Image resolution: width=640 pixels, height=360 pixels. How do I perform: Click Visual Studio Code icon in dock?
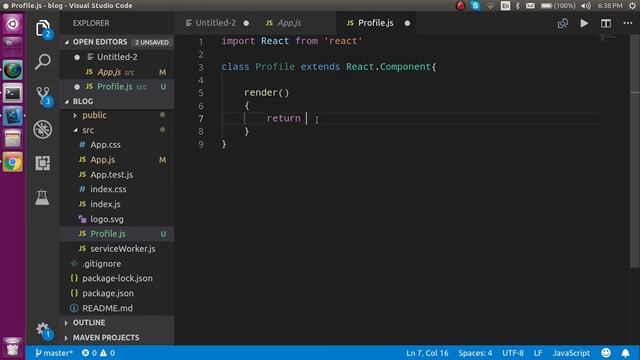click(x=13, y=116)
